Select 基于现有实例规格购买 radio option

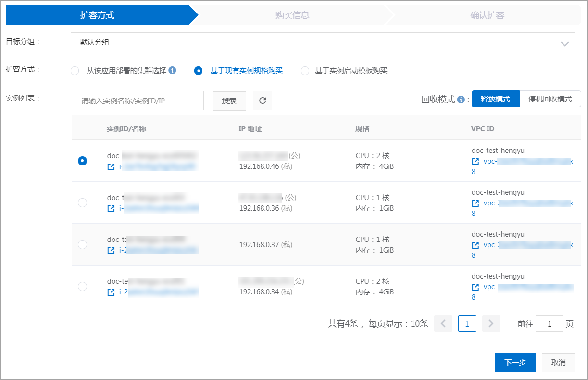pyautogui.click(x=198, y=71)
